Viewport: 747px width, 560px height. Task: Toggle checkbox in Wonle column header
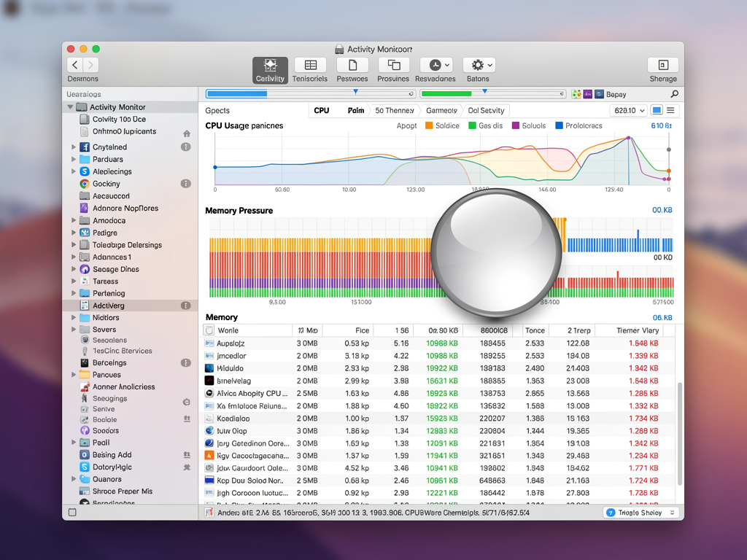[209, 330]
